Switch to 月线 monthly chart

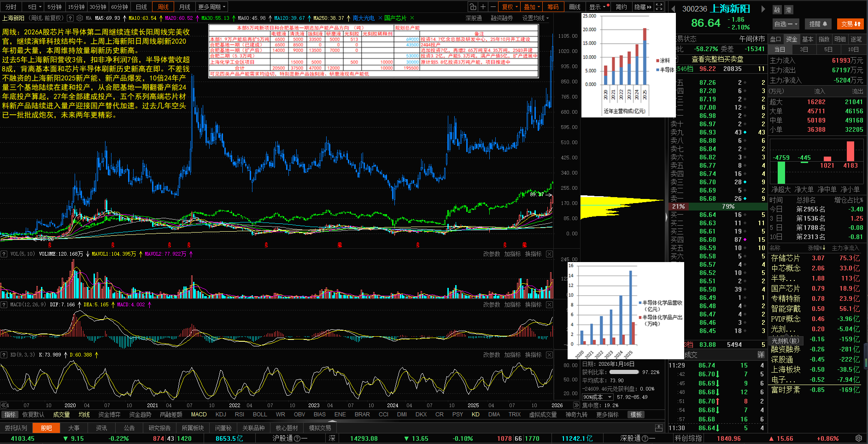(184, 7)
